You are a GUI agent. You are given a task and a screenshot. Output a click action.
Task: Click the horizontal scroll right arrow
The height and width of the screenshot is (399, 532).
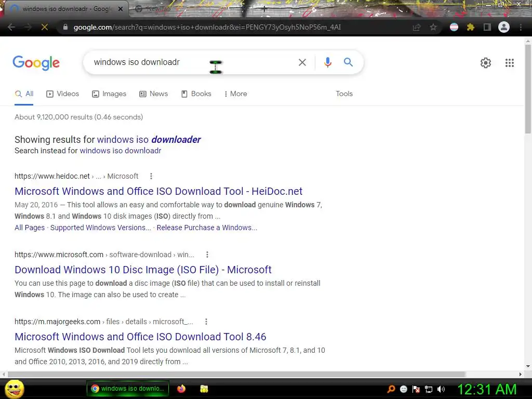click(521, 374)
